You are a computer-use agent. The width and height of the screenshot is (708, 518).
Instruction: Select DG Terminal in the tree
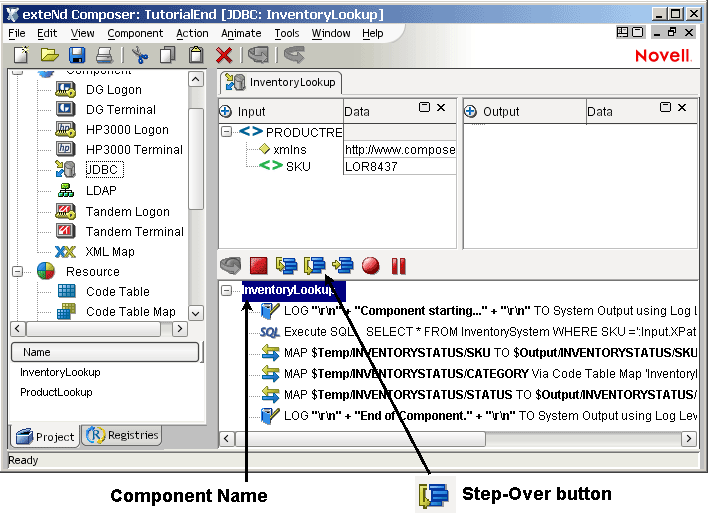tap(121, 110)
